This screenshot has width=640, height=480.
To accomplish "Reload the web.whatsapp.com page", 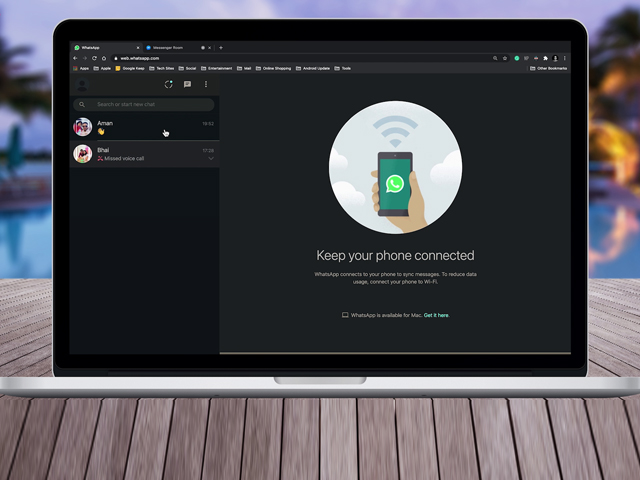I will [94, 58].
